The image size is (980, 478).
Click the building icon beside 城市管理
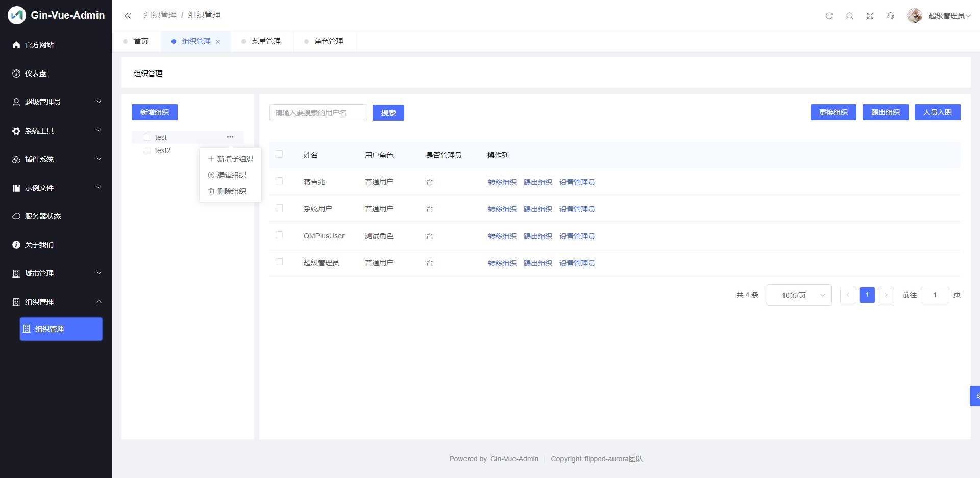coord(16,273)
